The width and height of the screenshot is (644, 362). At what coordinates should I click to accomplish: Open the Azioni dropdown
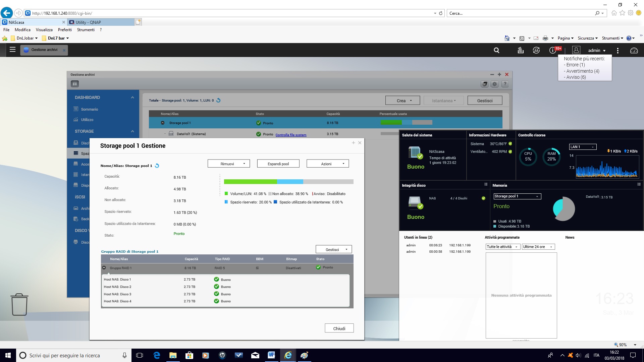[x=328, y=164]
